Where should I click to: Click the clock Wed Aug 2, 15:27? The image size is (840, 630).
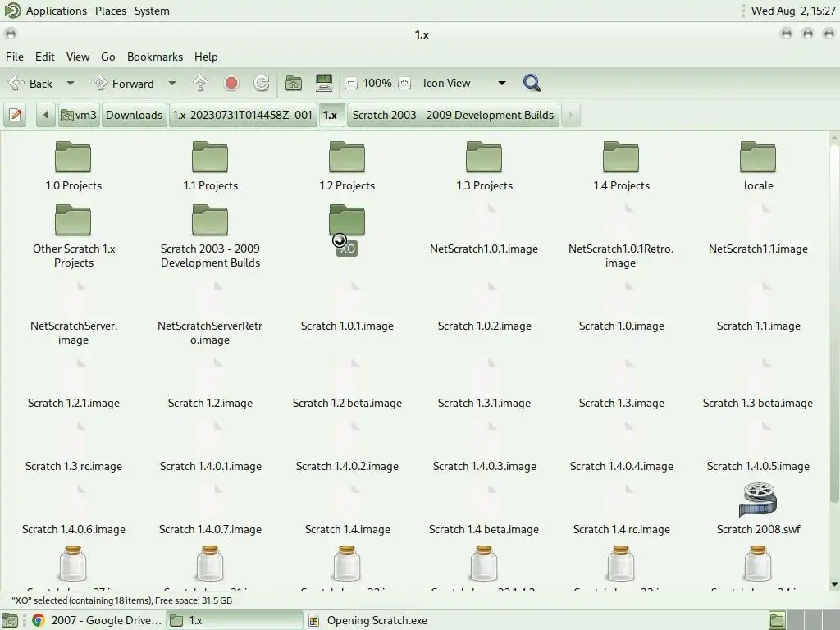[x=793, y=11]
